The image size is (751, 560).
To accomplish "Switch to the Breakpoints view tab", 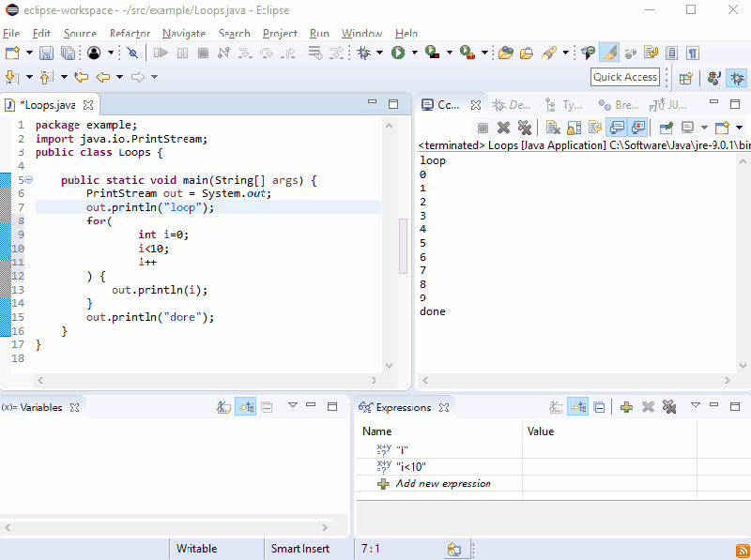I will 619,105.
